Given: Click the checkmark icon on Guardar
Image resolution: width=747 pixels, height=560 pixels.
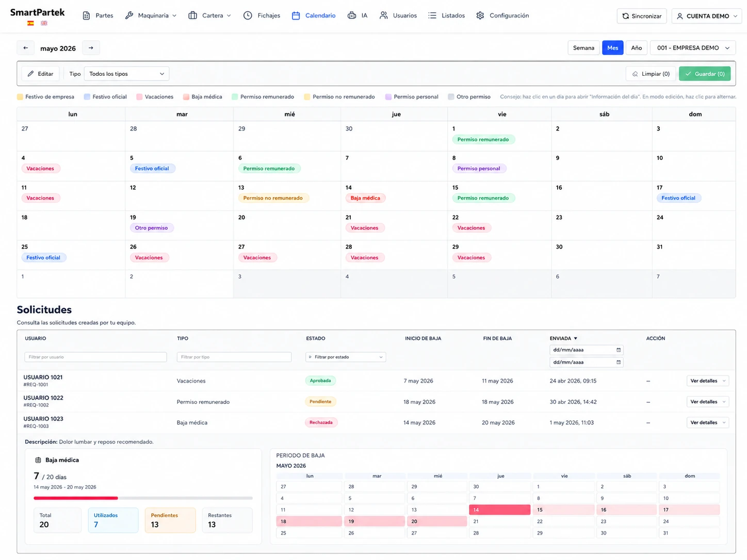Looking at the screenshot, I should pyautogui.click(x=688, y=74).
